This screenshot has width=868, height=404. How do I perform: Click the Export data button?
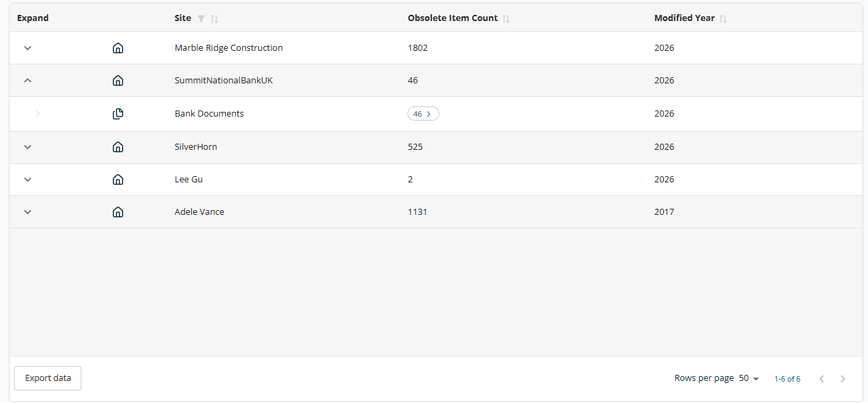click(x=47, y=378)
